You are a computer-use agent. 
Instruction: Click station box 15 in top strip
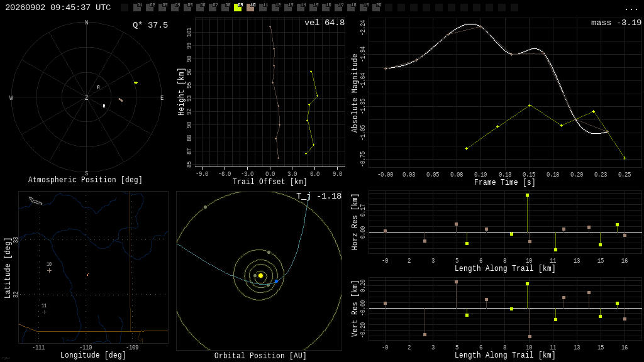point(313,8)
